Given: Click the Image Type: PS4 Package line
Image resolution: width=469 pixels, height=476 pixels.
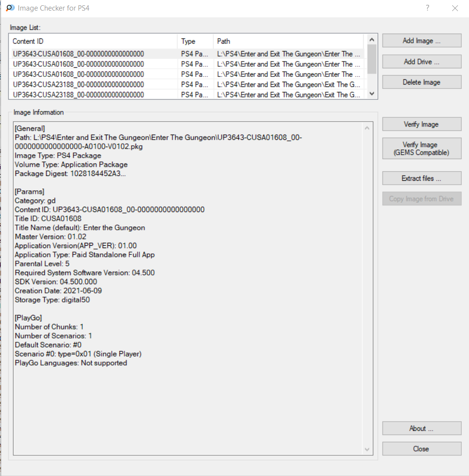Looking at the screenshot, I should (x=58, y=155).
